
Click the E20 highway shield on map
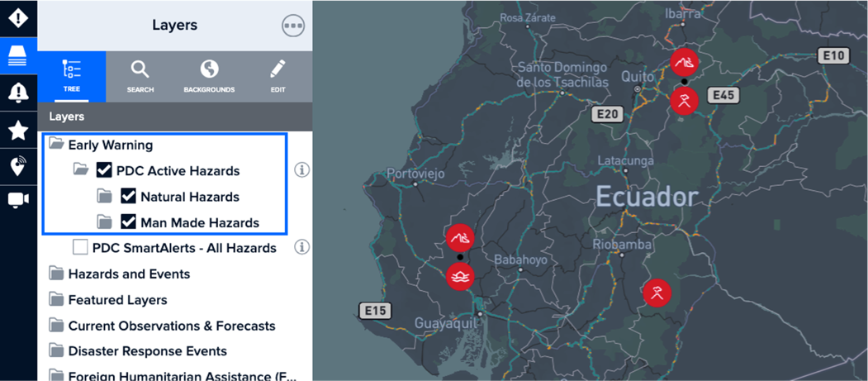tap(607, 115)
